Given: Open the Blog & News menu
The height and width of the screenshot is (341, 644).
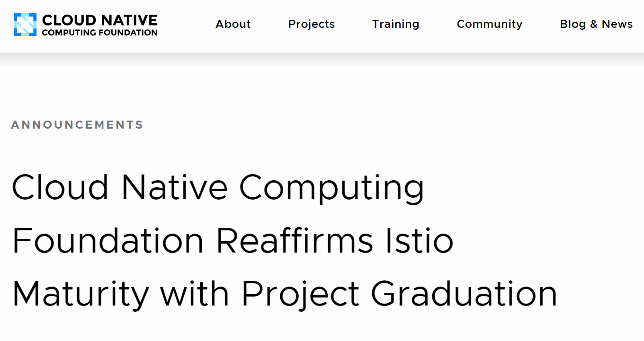Looking at the screenshot, I should [x=596, y=24].
